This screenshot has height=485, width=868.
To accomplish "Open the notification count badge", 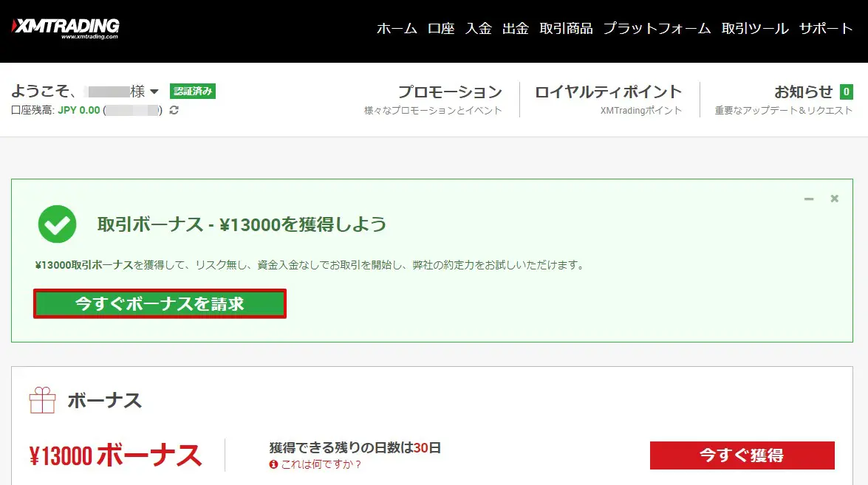I will pyautogui.click(x=846, y=92).
